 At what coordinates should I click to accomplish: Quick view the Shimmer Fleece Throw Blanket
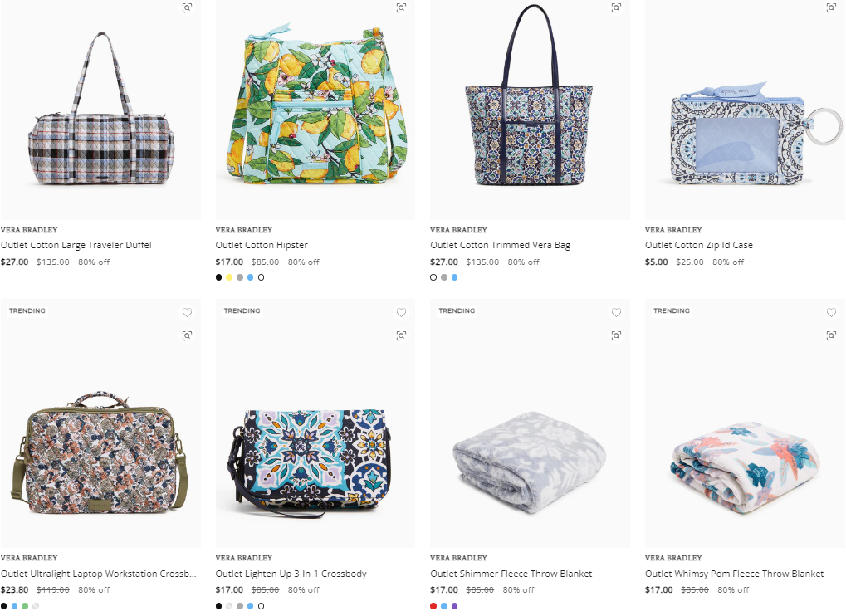coord(616,335)
